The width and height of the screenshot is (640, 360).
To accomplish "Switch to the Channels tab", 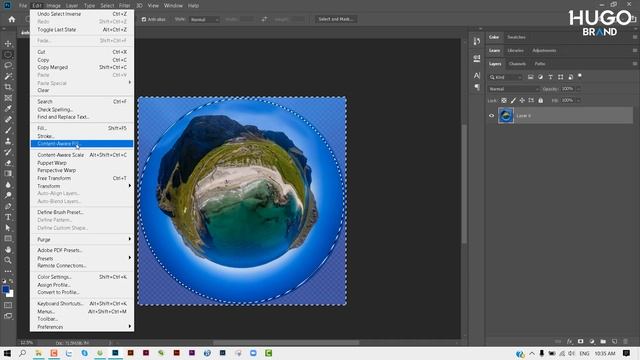I will (x=517, y=64).
